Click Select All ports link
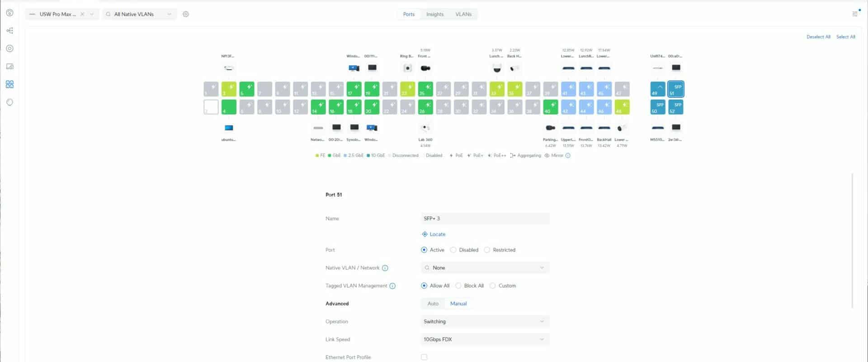 845,37
